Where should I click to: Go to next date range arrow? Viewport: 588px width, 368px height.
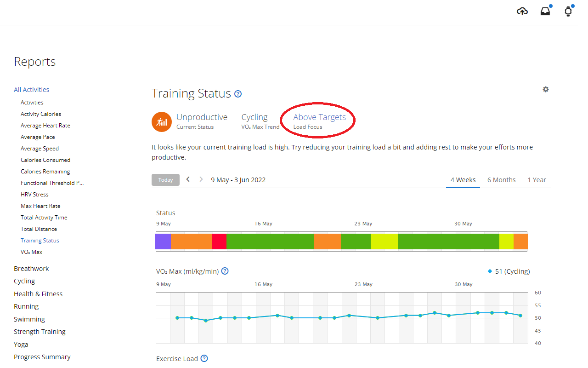coord(201,179)
